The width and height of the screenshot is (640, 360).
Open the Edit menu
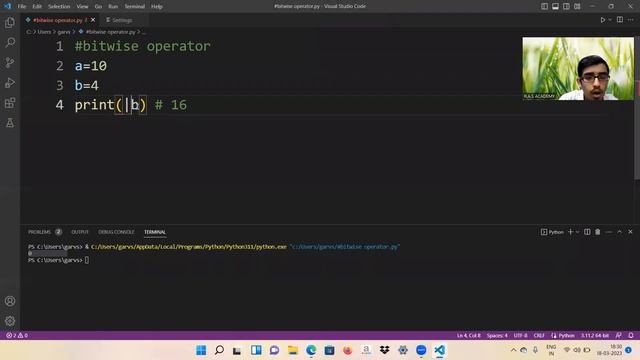pyautogui.click(x=37, y=7)
